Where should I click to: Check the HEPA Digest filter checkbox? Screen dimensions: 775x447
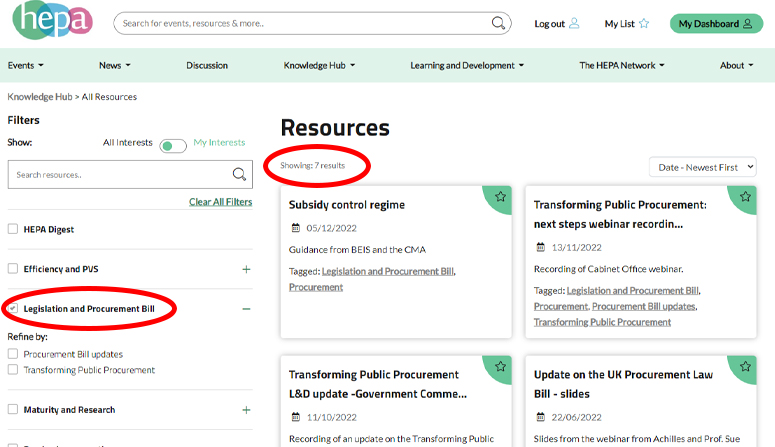[x=13, y=229]
